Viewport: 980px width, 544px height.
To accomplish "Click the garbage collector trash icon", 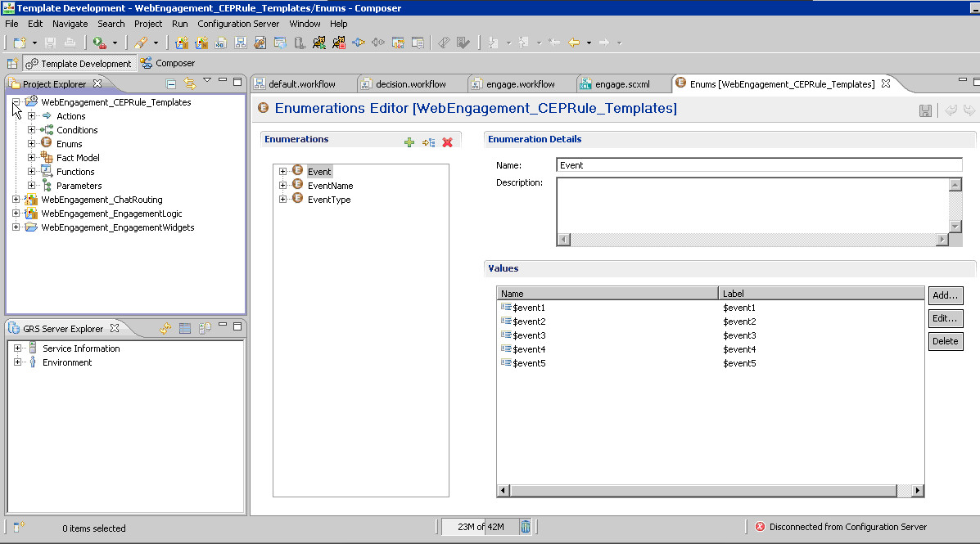I will pos(526,527).
